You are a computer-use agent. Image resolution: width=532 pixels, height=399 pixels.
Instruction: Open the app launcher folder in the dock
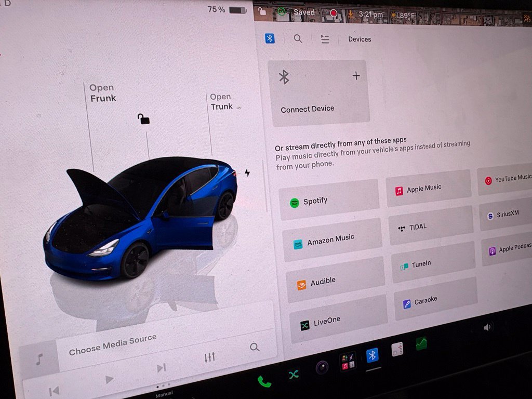[348, 362]
